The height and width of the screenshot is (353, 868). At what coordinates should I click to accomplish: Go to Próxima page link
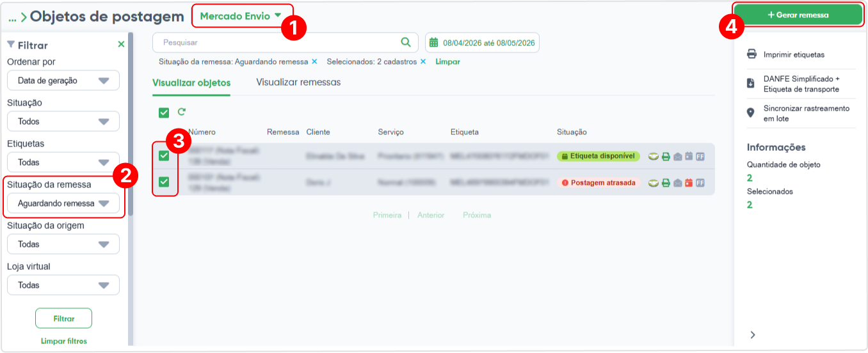(477, 216)
